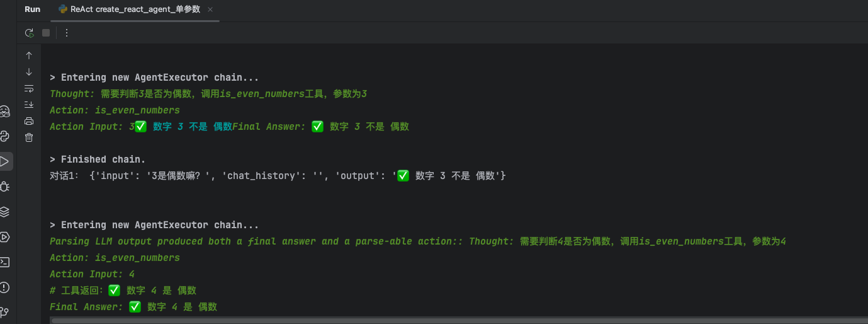Viewport: 868px width, 324px height.
Task: Open the Services tool window icon
Action: (x=4, y=237)
